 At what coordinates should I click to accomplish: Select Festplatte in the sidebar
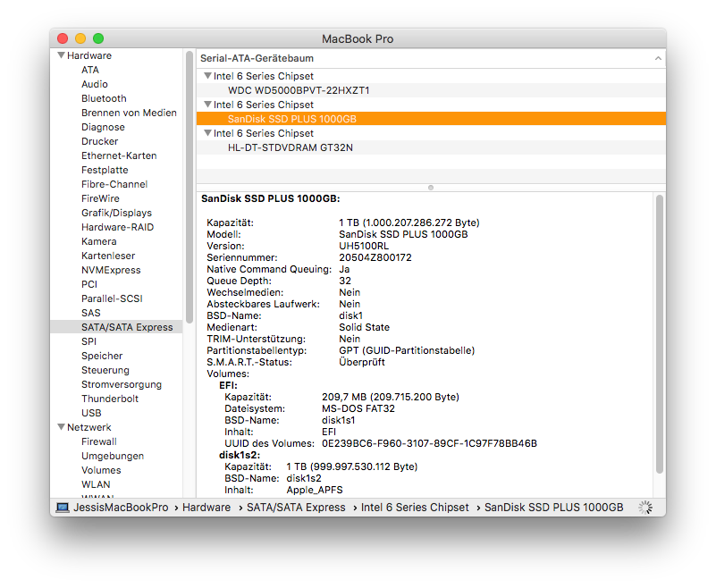tap(105, 170)
